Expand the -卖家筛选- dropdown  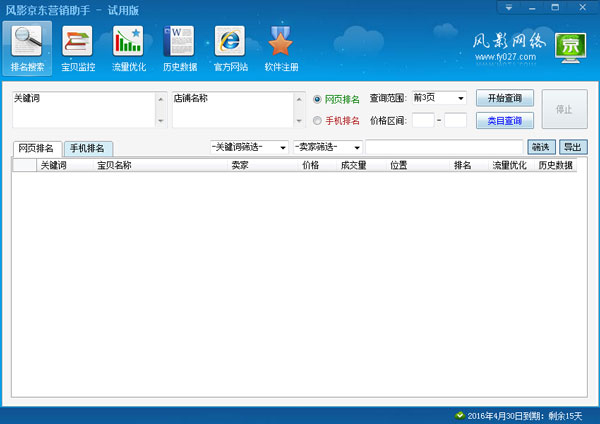(x=328, y=147)
